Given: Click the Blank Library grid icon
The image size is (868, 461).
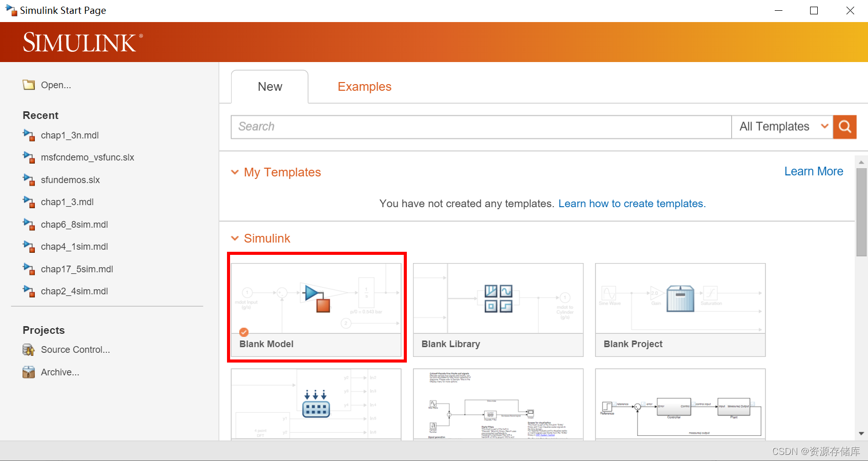Looking at the screenshot, I should [x=499, y=298].
